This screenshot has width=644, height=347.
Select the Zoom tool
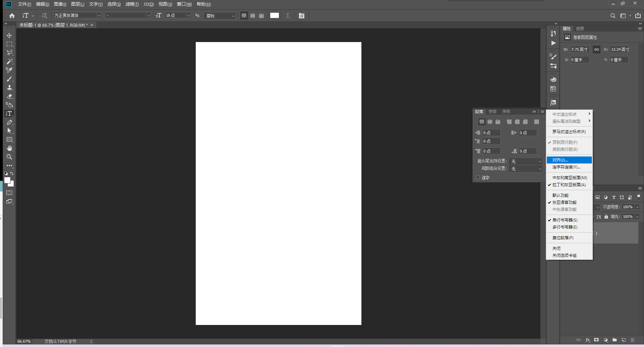click(x=9, y=157)
